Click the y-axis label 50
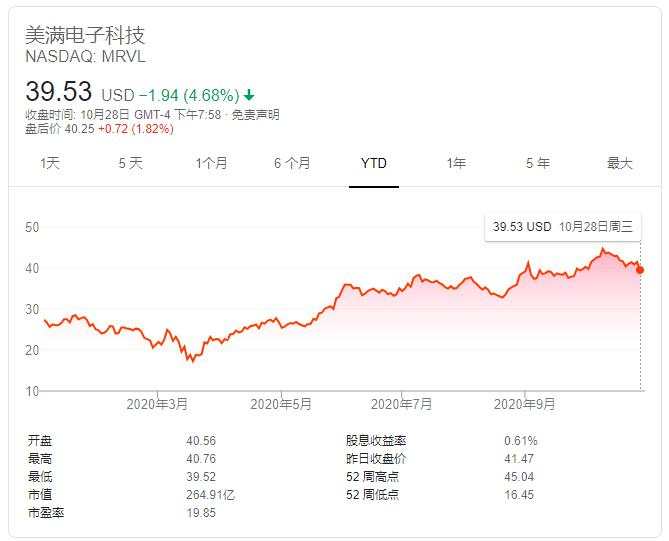This screenshot has width=669, height=541. [32, 227]
